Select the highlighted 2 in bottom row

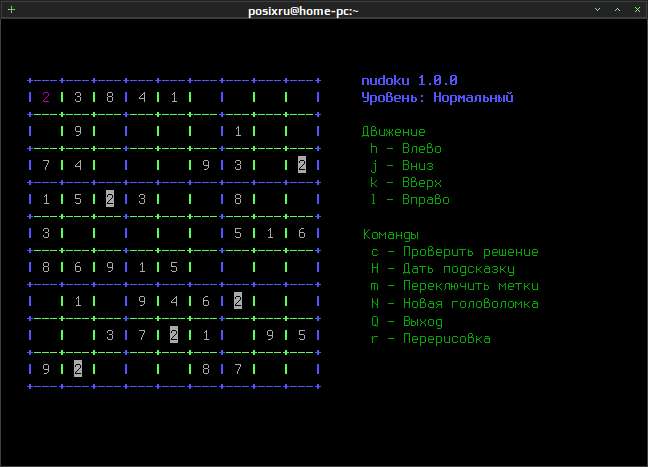(78, 369)
